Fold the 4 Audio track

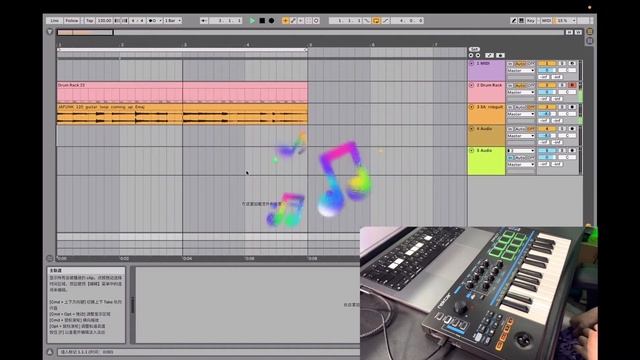(x=471, y=129)
